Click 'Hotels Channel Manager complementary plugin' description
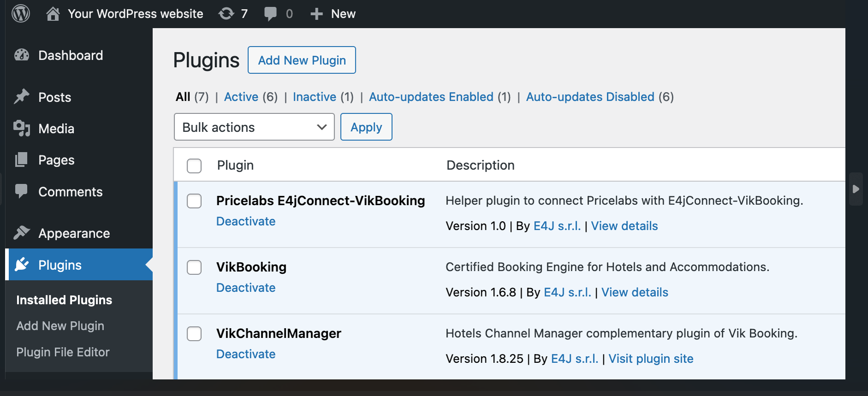The height and width of the screenshot is (396, 868). pos(622,333)
